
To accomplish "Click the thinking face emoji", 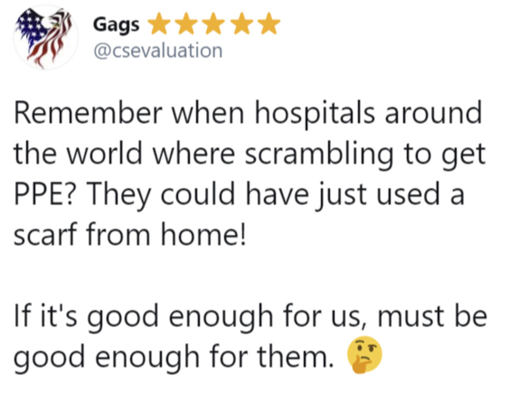I will click(x=365, y=355).
